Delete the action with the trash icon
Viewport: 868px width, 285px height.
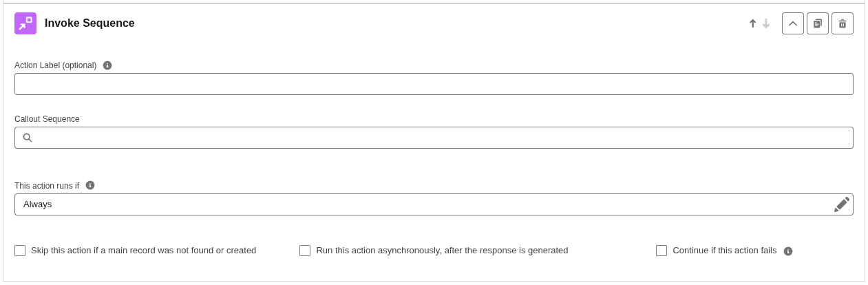[843, 23]
